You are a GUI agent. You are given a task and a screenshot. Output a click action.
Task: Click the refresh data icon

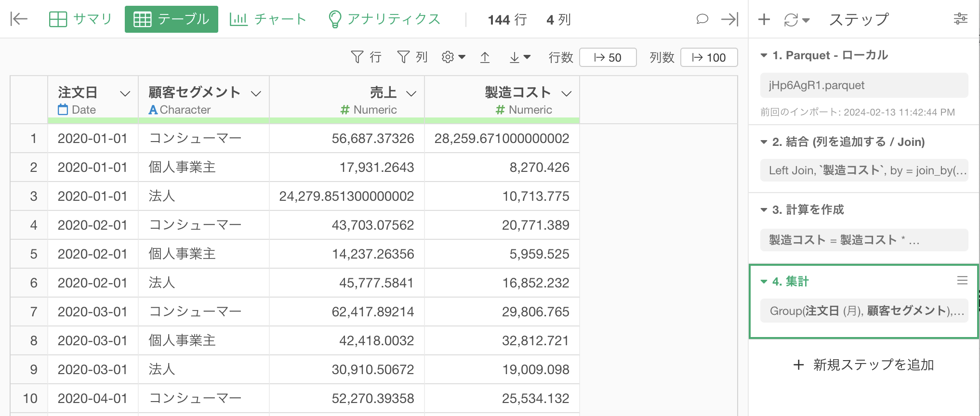point(791,20)
